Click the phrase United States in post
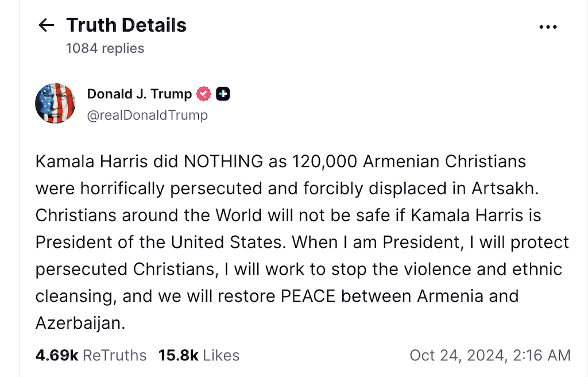This screenshot has height=377, width=588. click(238, 243)
